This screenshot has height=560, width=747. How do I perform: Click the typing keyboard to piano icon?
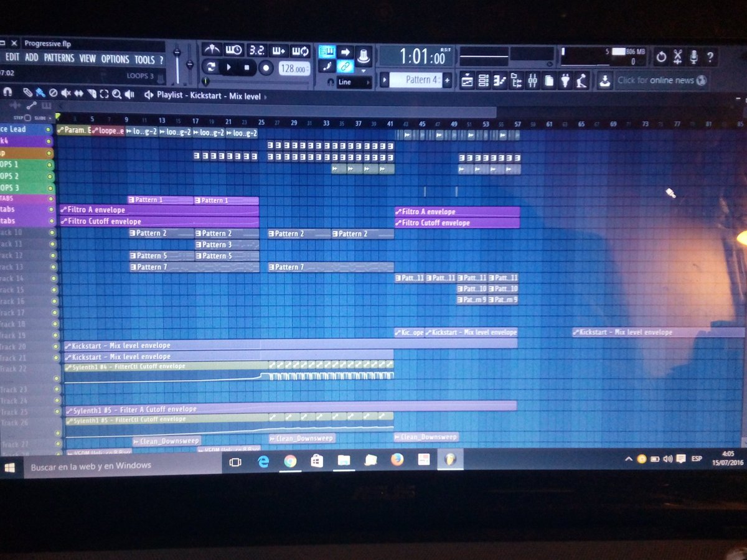point(327,52)
